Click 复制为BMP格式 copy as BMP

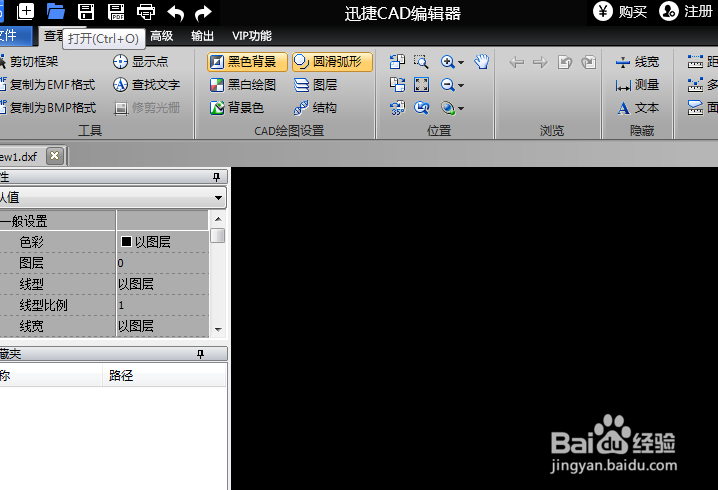48,108
